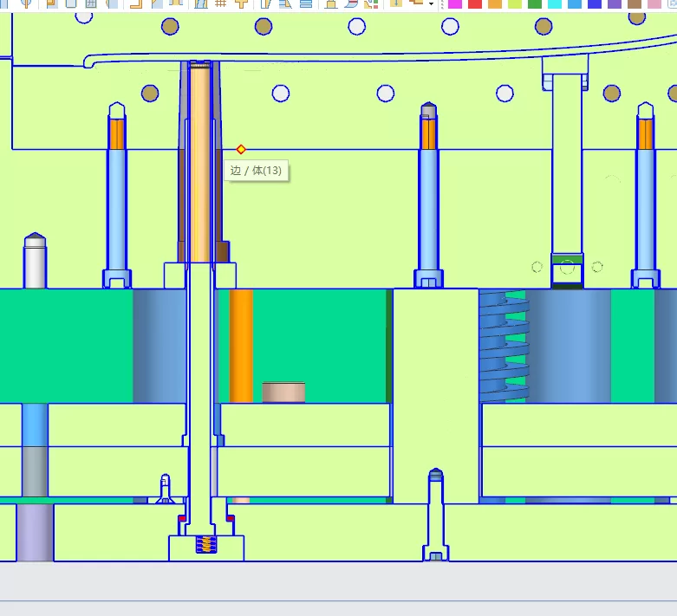
Task: Click the orange L-shaped corner toolbar icon
Action: 136,3
